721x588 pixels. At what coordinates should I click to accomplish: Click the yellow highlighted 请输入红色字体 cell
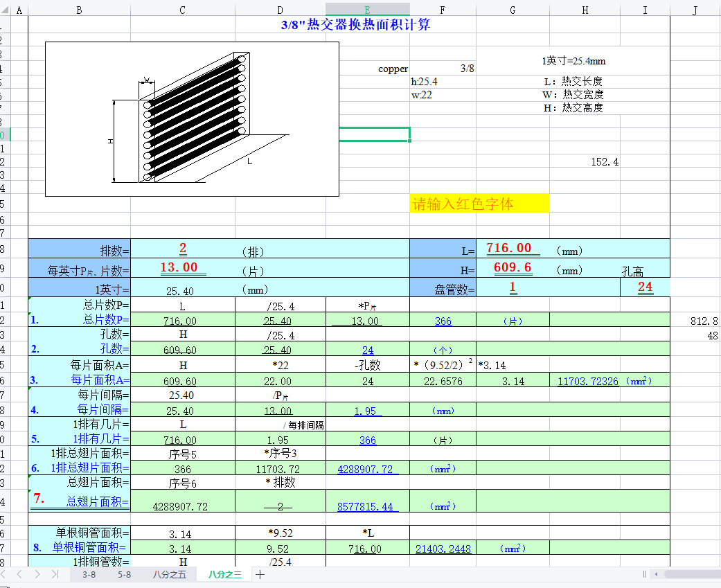click(x=479, y=204)
